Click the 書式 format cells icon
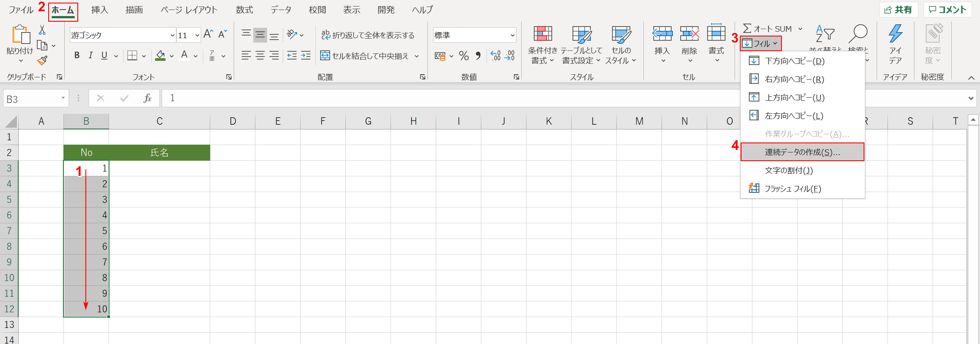 point(716,34)
